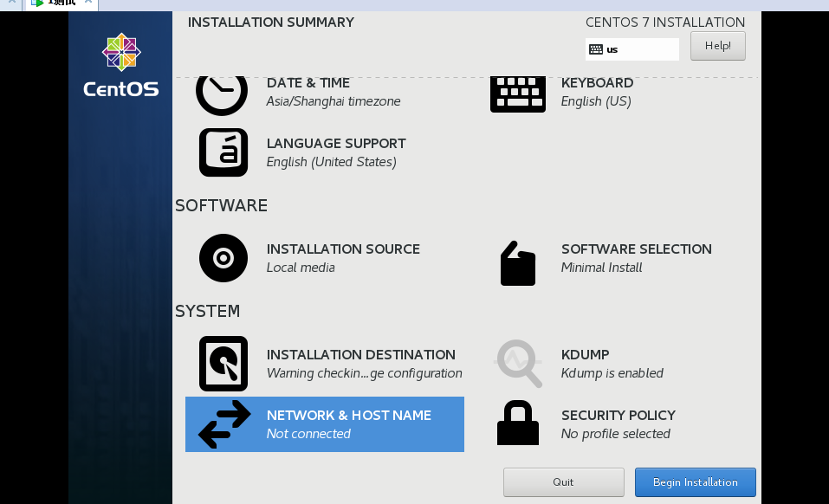The width and height of the screenshot is (829, 504).
Task: Open the Keyboard layout icon
Action: pyautogui.click(x=518, y=94)
